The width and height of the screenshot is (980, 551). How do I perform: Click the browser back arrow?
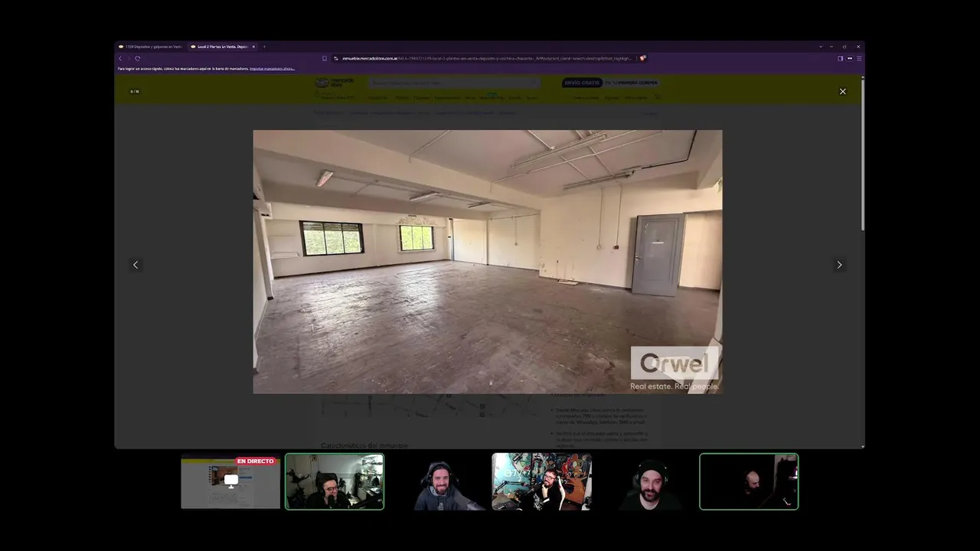click(x=120, y=58)
